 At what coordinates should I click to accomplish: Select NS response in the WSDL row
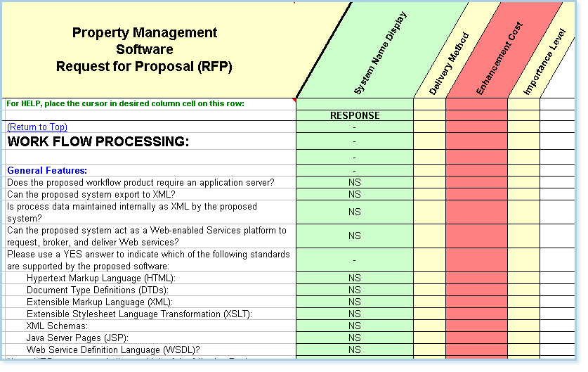coord(355,350)
